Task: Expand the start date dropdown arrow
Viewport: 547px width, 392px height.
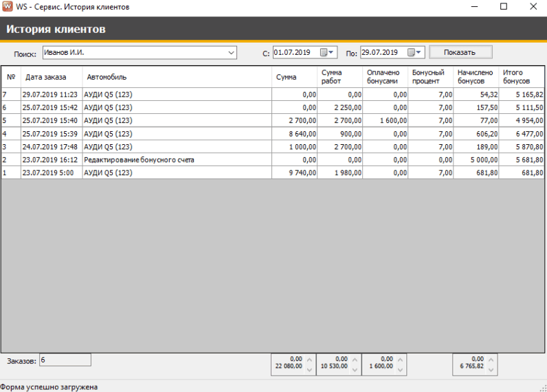Action: (333, 52)
